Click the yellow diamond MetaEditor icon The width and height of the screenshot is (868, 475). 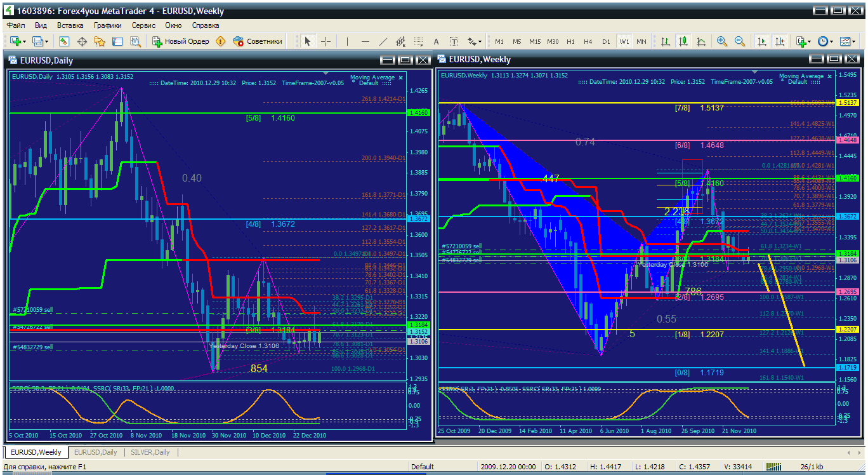220,41
